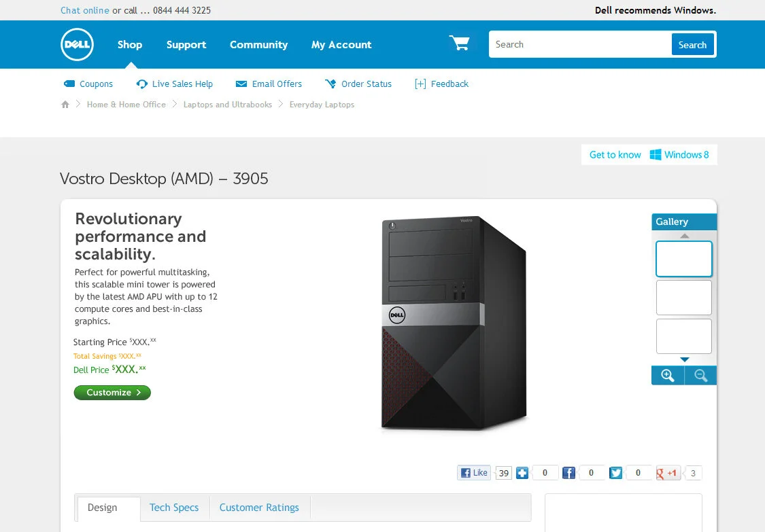The image size is (765, 532).
Task: Click the Vostro desktop tower image
Action: (454, 323)
